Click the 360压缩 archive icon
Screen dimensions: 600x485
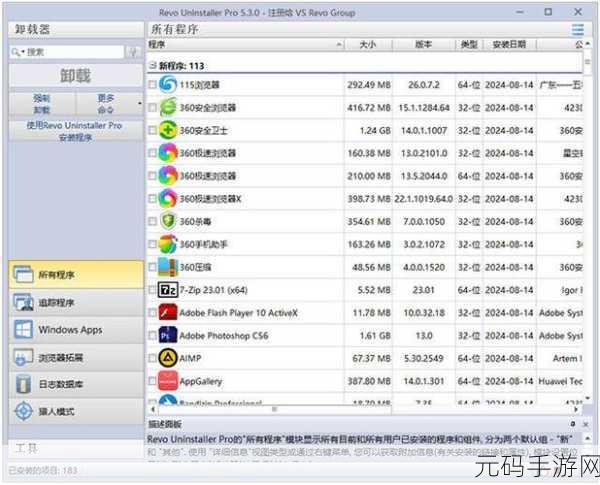click(x=168, y=267)
